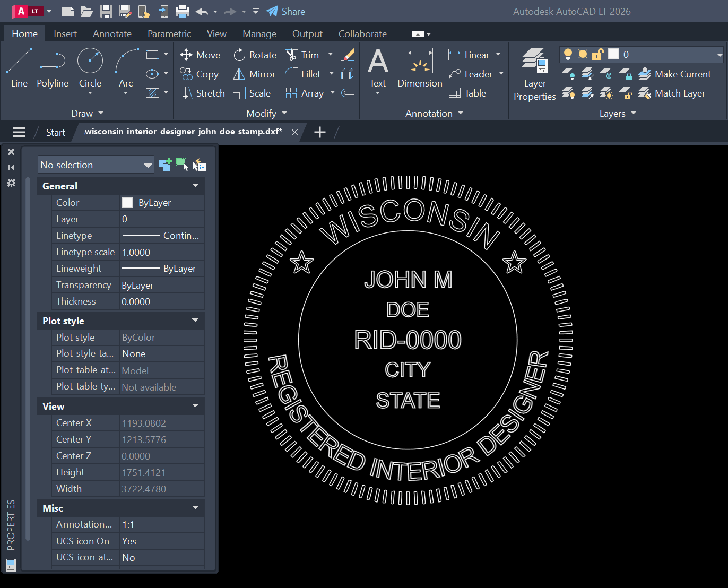This screenshot has width=728, height=588.
Task: Use the Trim tool
Action: click(302, 55)
